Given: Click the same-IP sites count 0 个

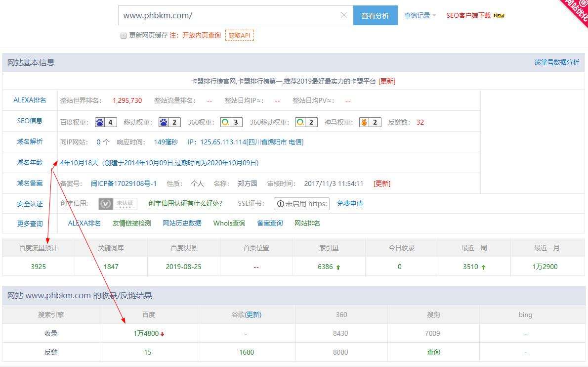Looking at the screenshot, I should click(x=103, y=142).
